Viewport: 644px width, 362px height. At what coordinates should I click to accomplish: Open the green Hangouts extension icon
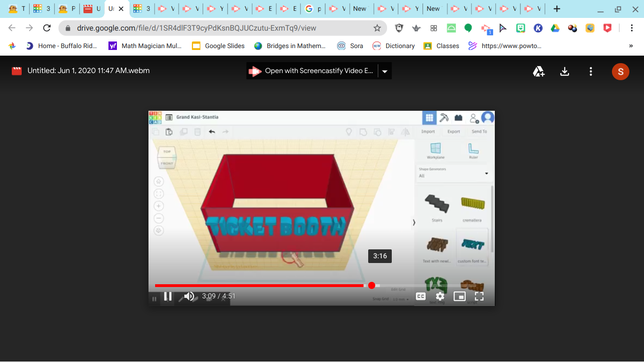coord(468,28)
